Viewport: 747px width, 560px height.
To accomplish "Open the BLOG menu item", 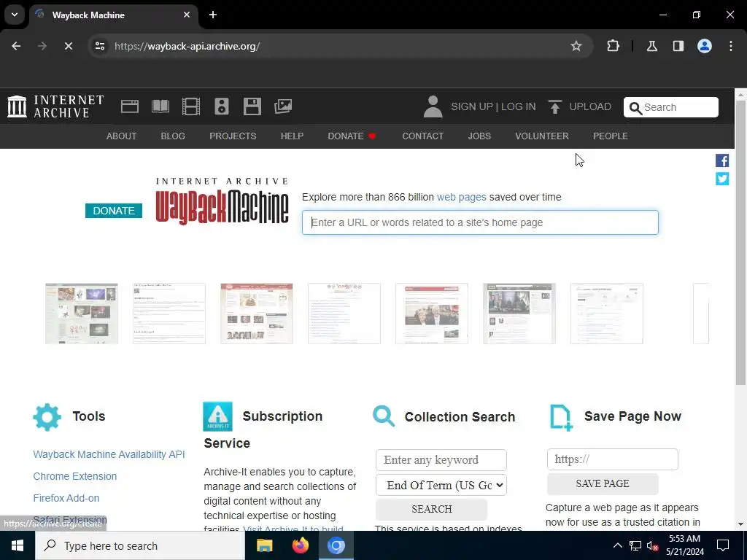I will click(x=173, y=136).
